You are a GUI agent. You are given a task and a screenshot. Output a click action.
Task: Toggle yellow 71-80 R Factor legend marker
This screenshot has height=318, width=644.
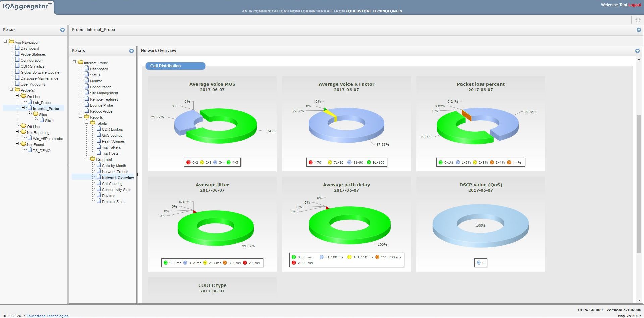coord(330,162)
